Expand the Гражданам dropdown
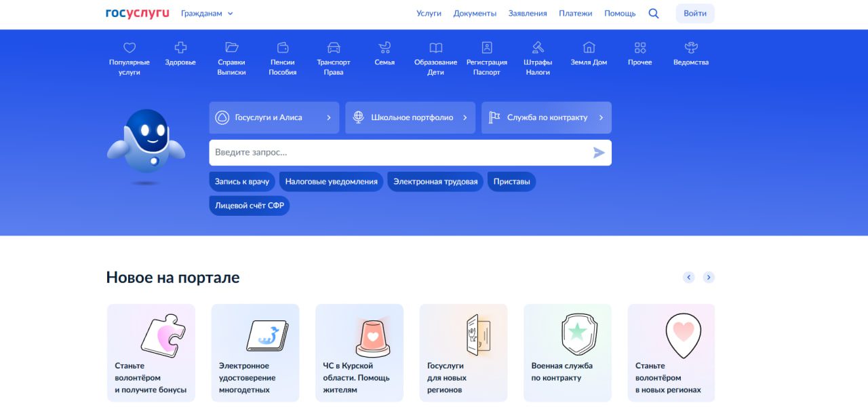868x416 pixels. click(x=207, y=14)
